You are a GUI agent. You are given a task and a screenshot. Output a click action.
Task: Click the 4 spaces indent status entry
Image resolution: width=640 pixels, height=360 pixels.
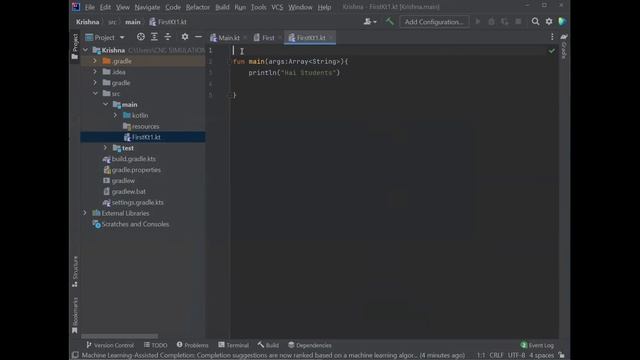point(542,356)
